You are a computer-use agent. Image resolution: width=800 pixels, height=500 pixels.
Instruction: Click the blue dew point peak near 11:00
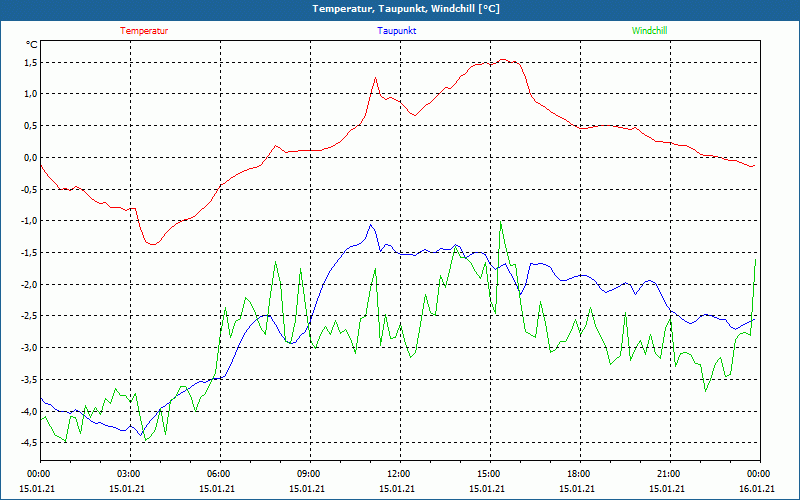click(x=371, y=225)
